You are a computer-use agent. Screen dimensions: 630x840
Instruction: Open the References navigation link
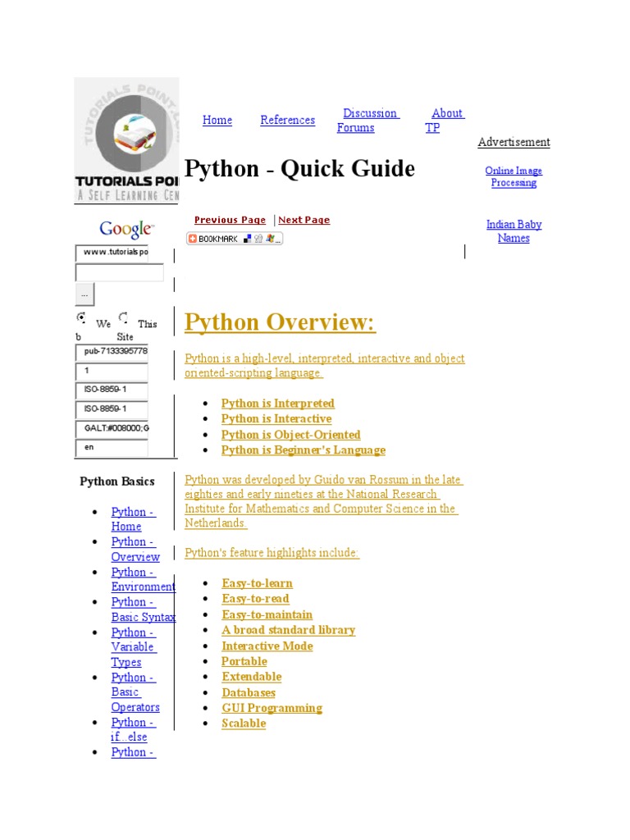pyautogui.click(x=288, y=120)
